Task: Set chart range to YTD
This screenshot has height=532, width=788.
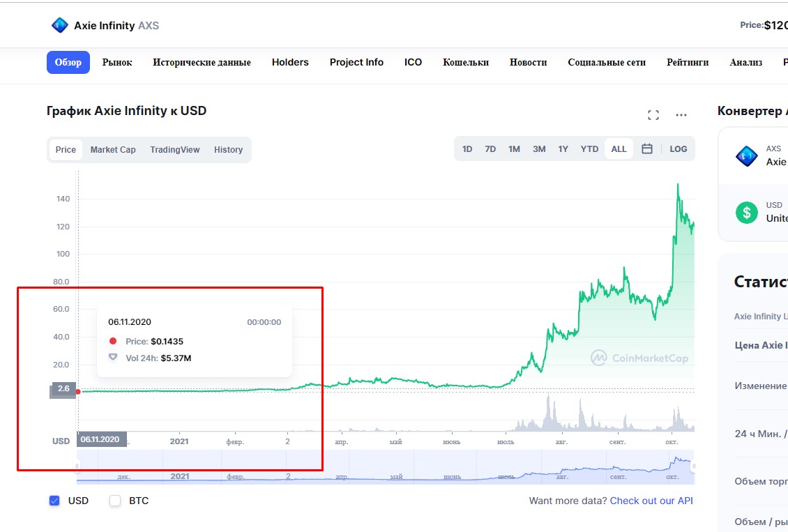Action: click(x=589, y=149)
